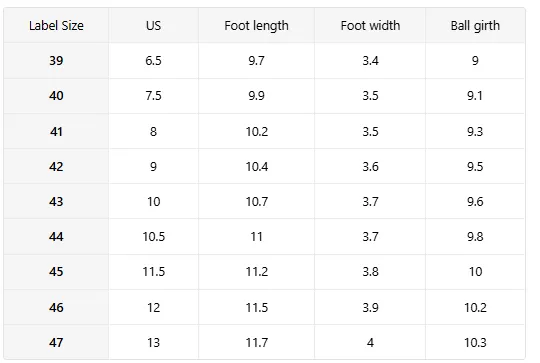Select label size 39 row cell
This screenshot has height=363, width=540.
point(56,61)
